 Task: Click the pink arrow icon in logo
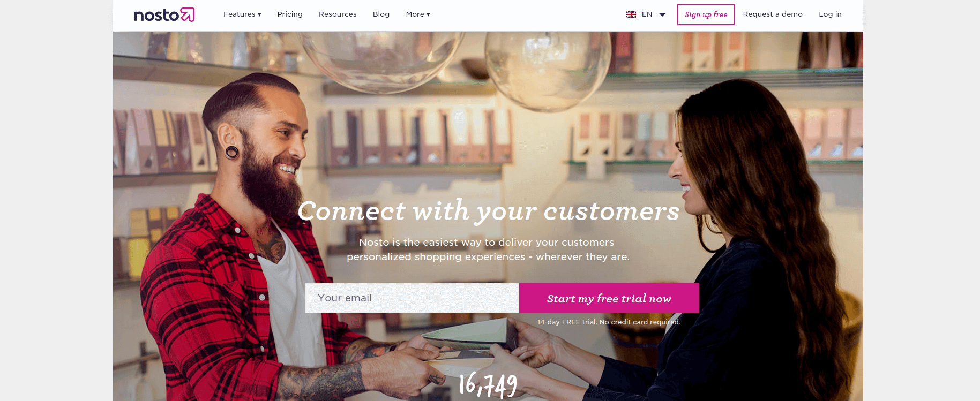pos(188,14)
